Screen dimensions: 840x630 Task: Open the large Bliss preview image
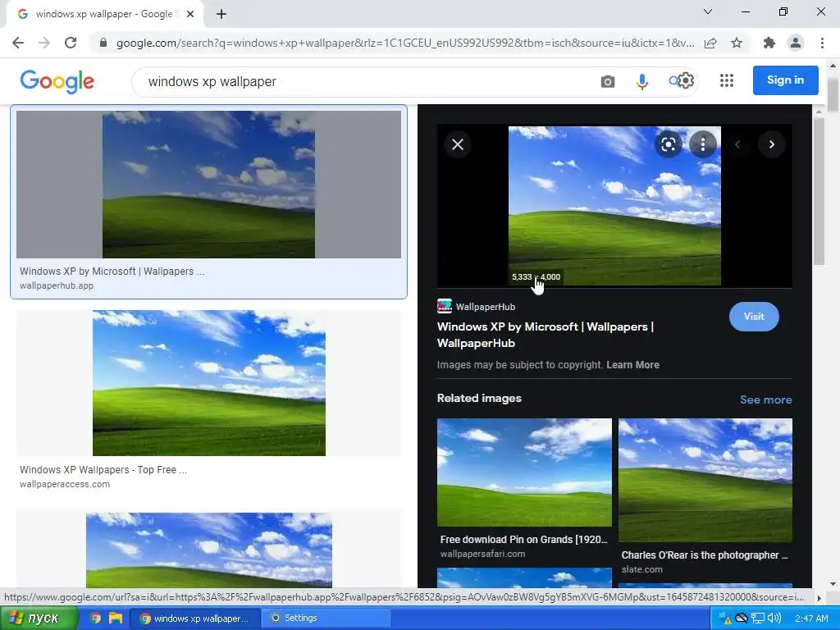click(614, 206)
